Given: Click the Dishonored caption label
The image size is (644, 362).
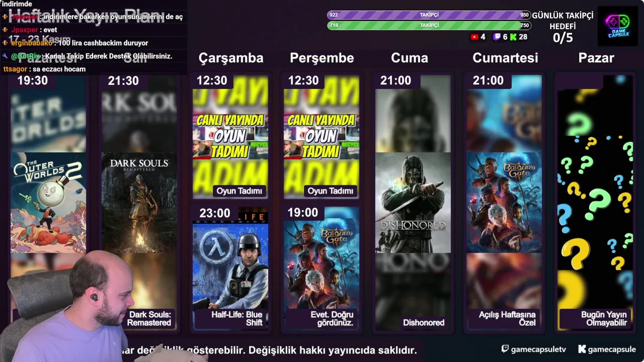Looking at the screenshot, I should [424, 323].
